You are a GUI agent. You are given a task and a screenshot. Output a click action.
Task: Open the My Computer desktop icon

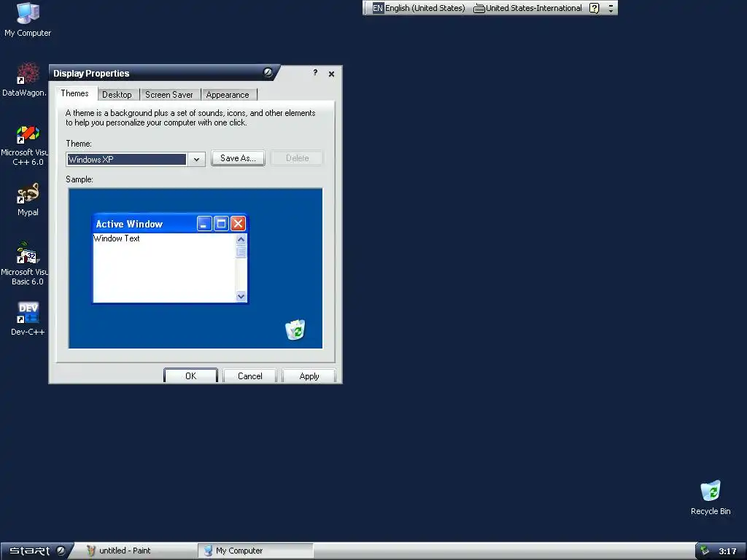(x=28, y=20)
